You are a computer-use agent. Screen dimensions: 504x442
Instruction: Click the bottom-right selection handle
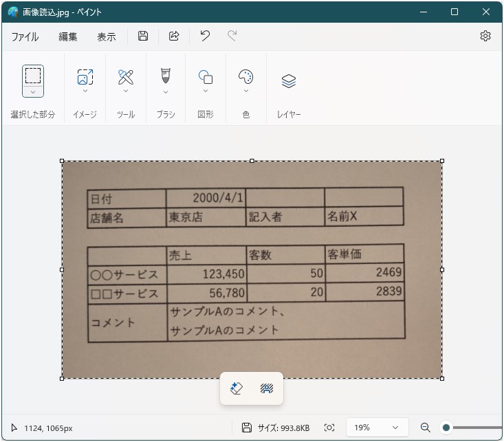click(442, 379)
